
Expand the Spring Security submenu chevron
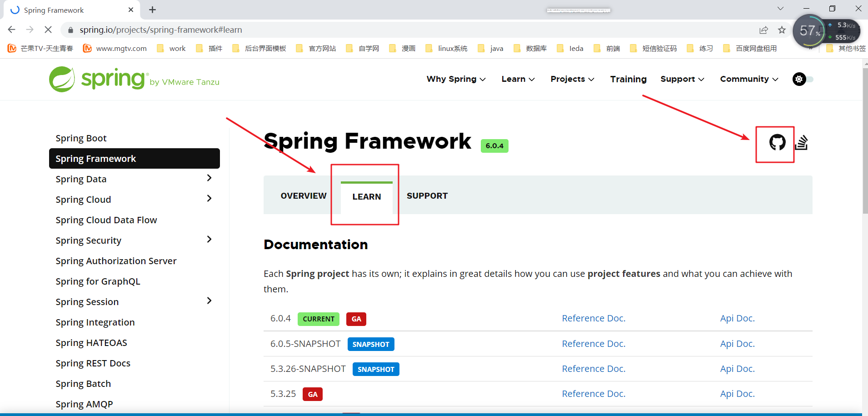click(209, 240)
